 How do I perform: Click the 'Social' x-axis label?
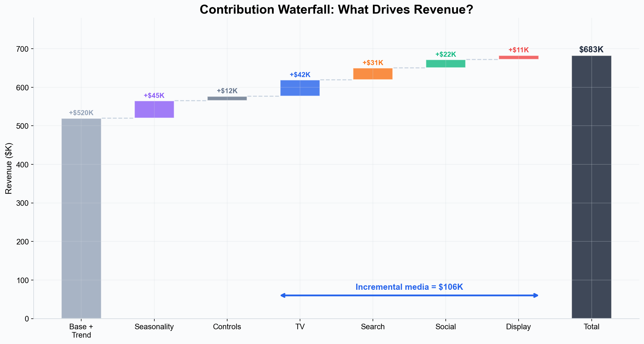pos(446,327)
